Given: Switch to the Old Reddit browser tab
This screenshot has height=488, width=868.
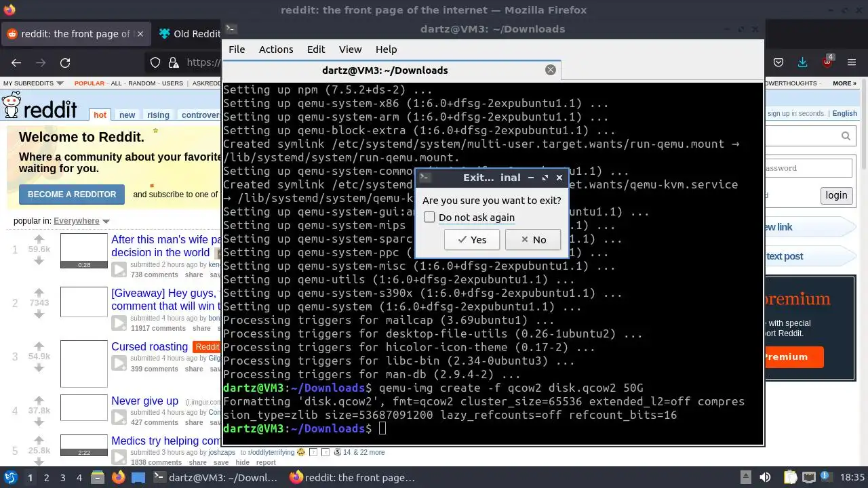Looking at the screenshot, I should click(189, 33).
